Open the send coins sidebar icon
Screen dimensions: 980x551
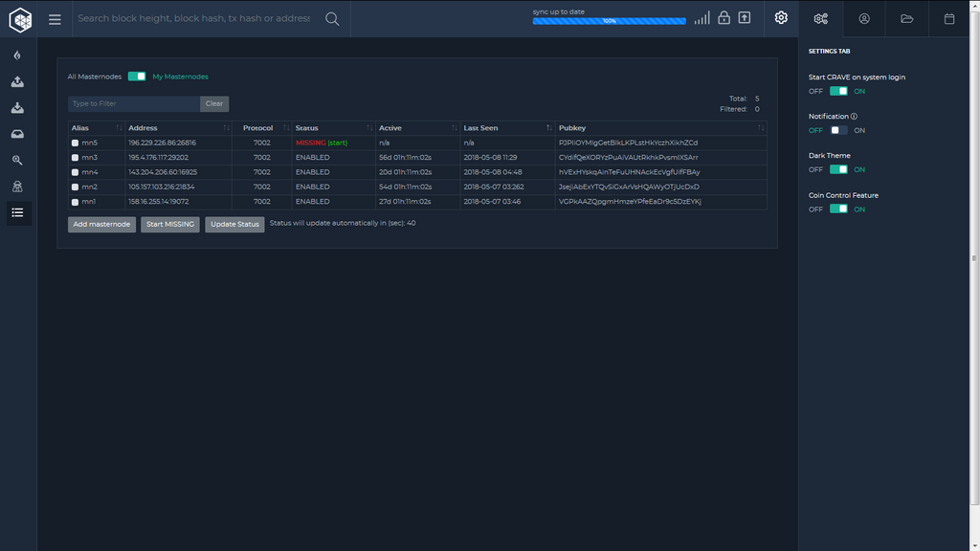[x=17, y=81]
